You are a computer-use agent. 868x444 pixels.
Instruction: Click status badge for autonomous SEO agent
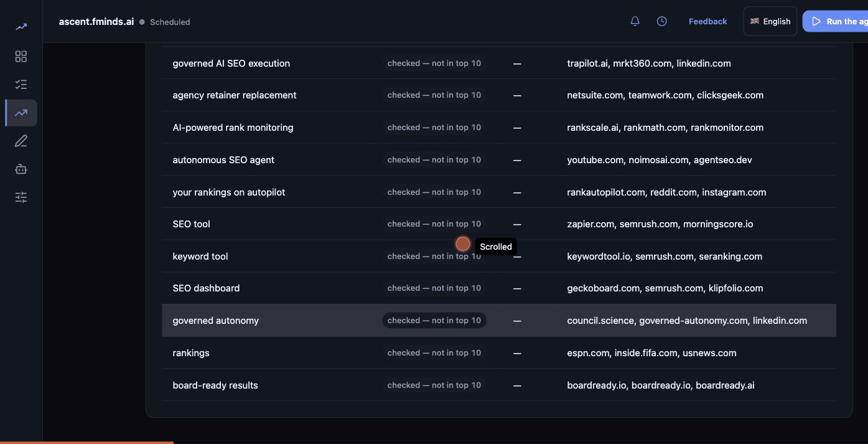coord(434,160)
